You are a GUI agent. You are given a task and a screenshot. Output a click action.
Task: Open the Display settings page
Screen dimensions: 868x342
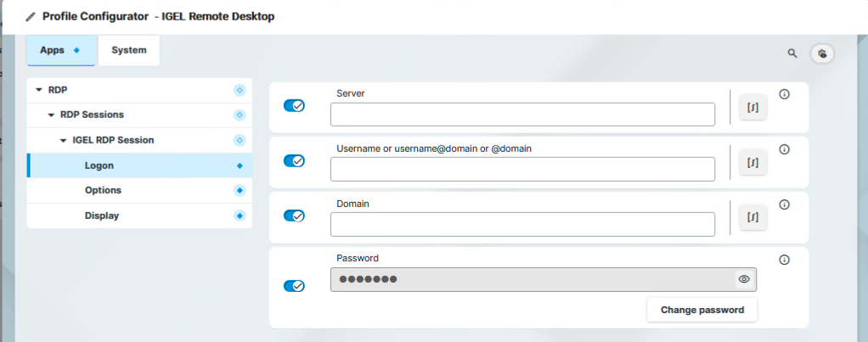pos(102,216)
